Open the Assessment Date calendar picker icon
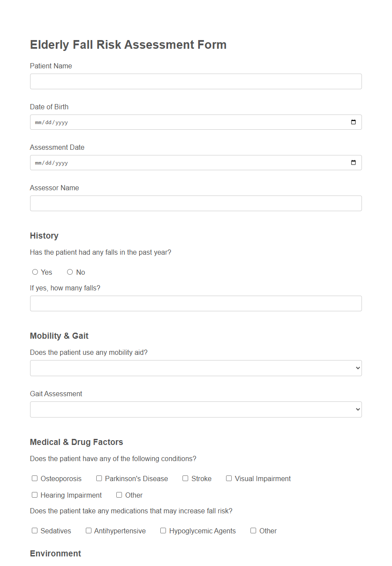Image resolution: width=392 pixels, height=566 pixels. (354, 162)
